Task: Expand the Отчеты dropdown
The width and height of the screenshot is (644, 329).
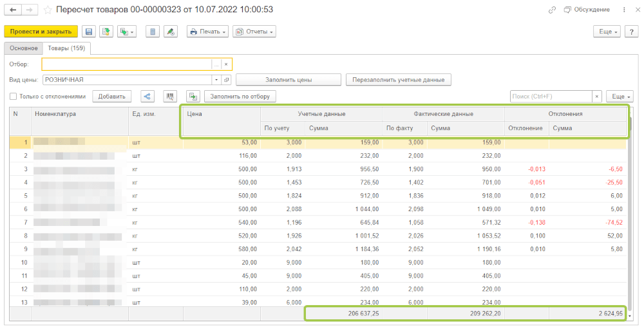Action: tap(254, 32)
